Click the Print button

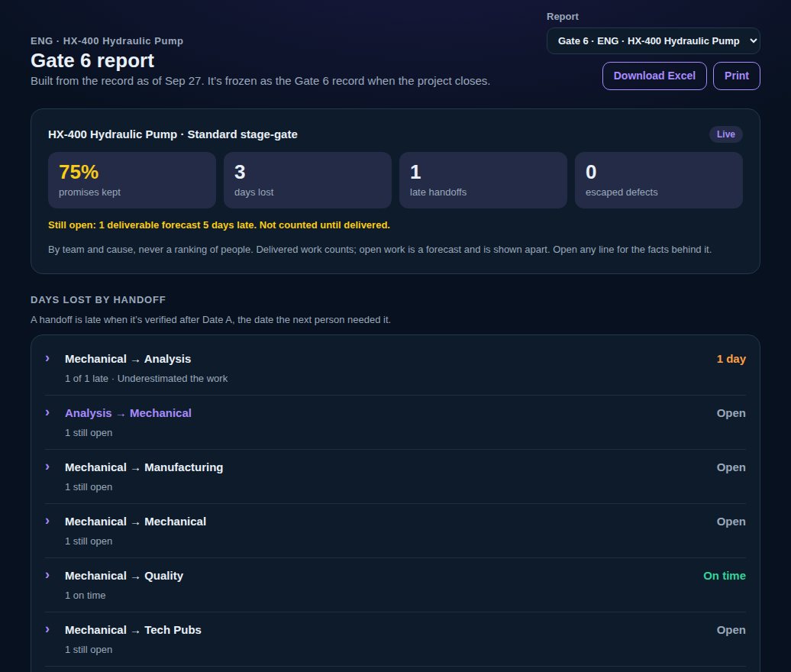(737, 76)
